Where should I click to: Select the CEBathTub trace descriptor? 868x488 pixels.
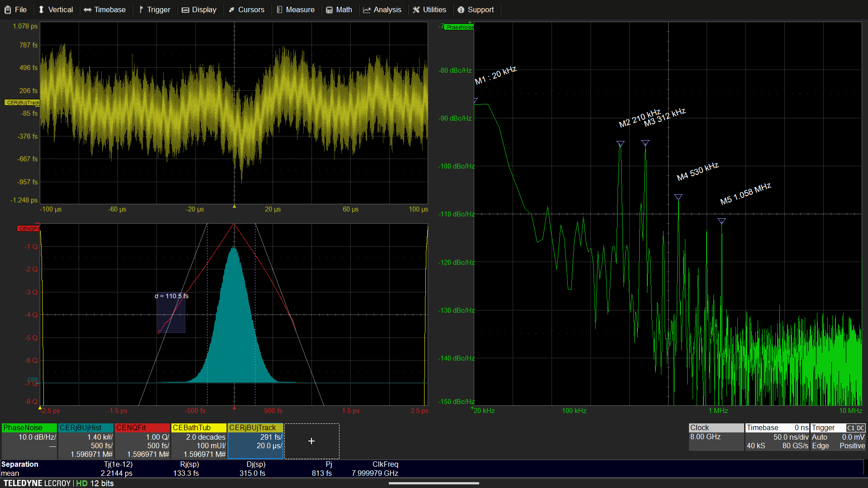pos(199,441)
